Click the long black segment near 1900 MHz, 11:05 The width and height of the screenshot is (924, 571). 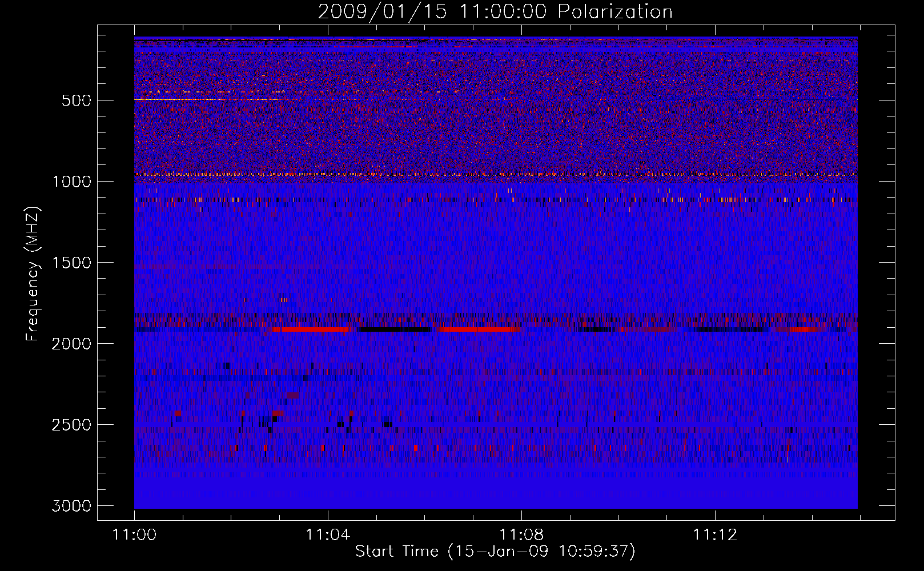tap(393, 329)
